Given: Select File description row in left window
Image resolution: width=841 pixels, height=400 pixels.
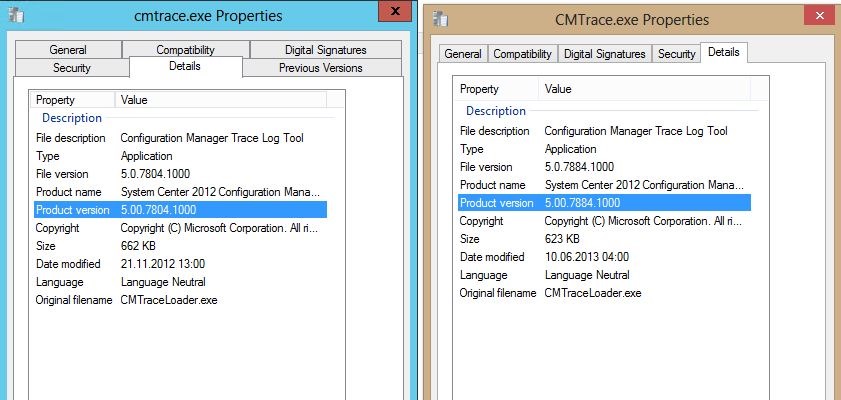Looking at the screenshot, I should 180,138.
